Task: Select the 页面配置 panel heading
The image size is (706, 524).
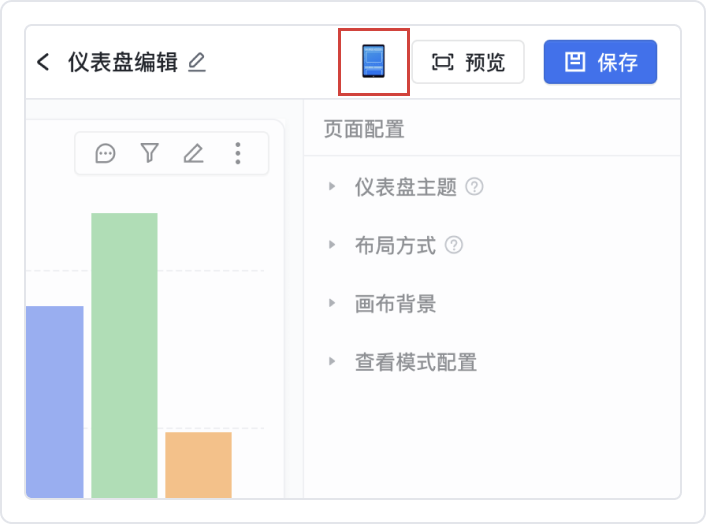Action: (x=364, y=128)
